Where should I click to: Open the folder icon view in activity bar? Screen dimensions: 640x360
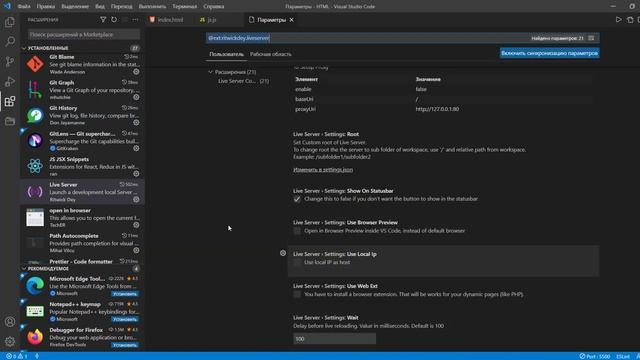click(x=10, y=121)
